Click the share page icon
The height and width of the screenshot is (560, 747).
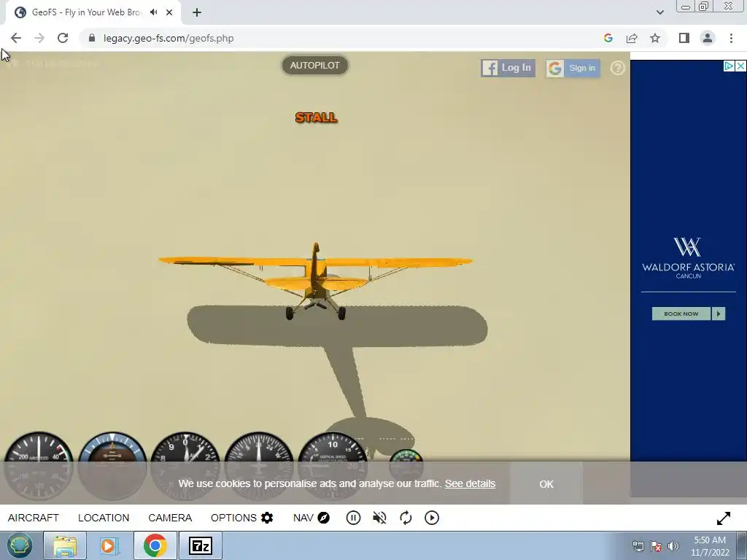click(x=632, y=38)
